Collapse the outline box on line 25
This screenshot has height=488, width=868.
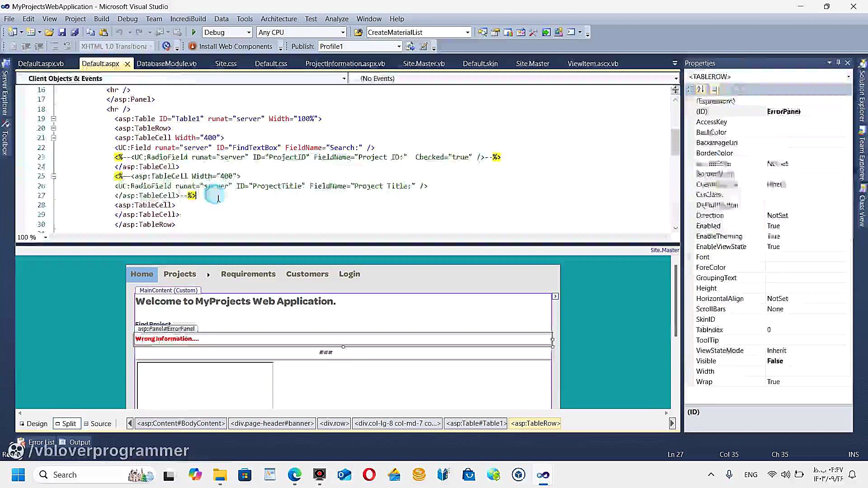53,176
